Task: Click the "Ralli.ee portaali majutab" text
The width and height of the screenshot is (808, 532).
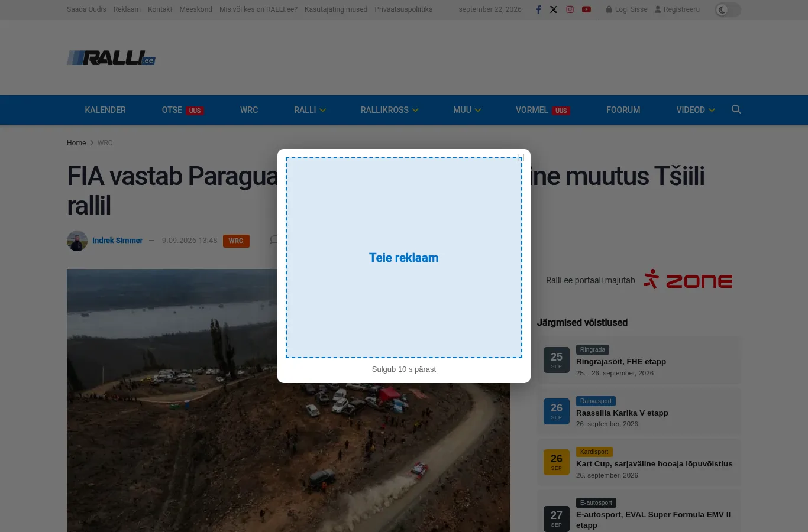Action: coord(590,280)
